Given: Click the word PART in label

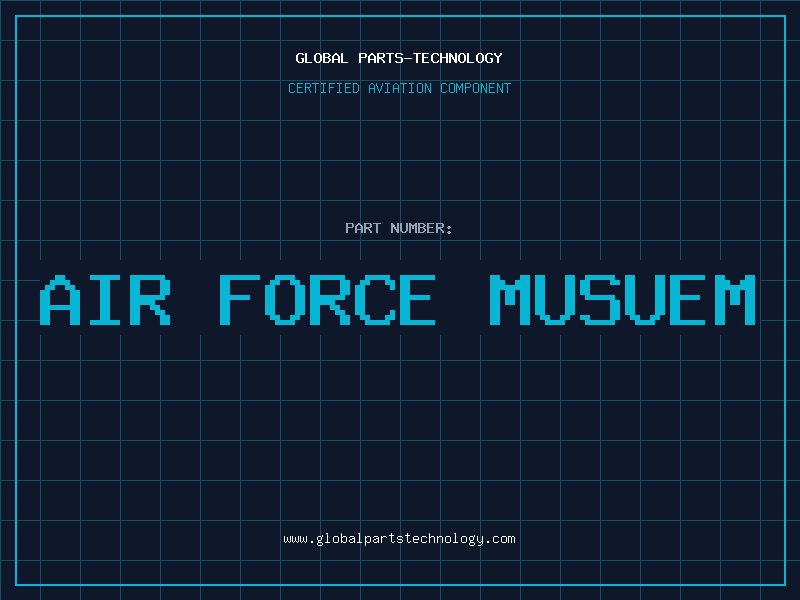Looking at the screenshot, I should tap(363, 228).
